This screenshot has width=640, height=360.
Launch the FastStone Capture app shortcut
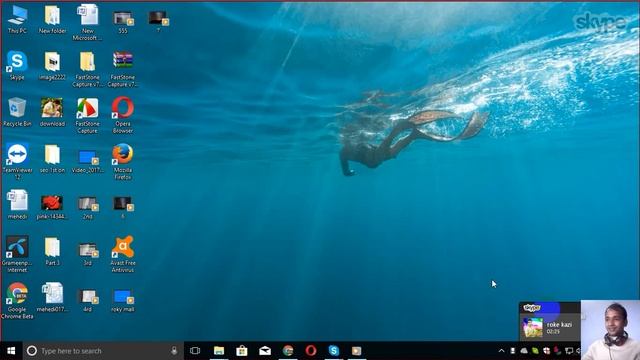point(87,116)
